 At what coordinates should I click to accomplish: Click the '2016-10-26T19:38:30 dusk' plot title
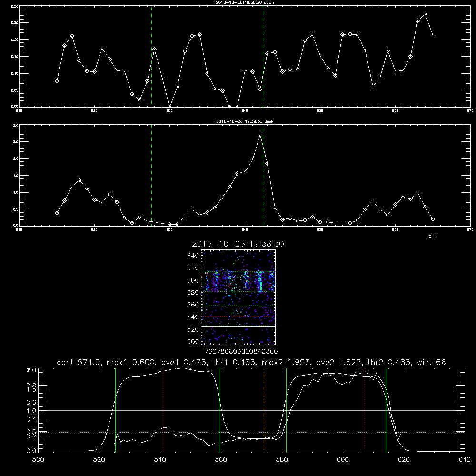pos(245,121)
